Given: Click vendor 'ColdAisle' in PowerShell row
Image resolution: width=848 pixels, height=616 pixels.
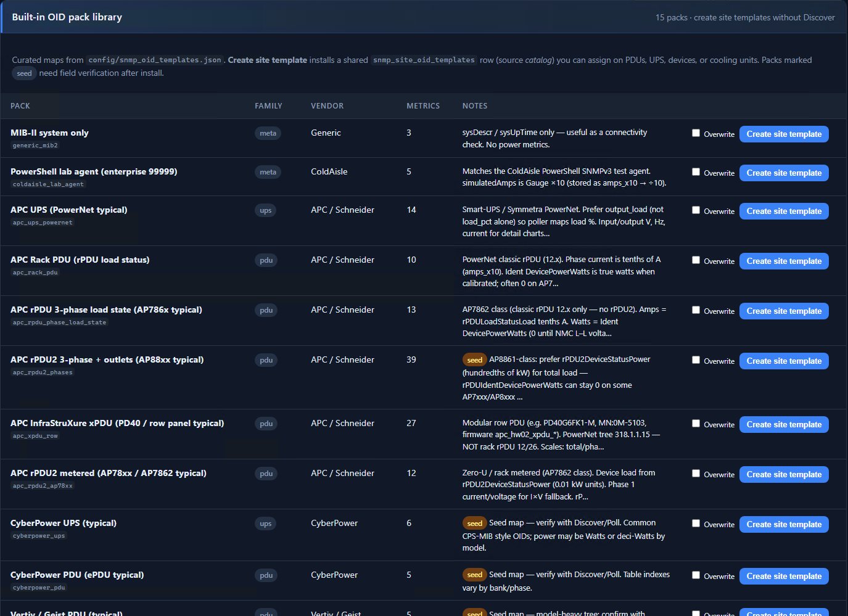Looking at the screenshot, I should point(329,171).
